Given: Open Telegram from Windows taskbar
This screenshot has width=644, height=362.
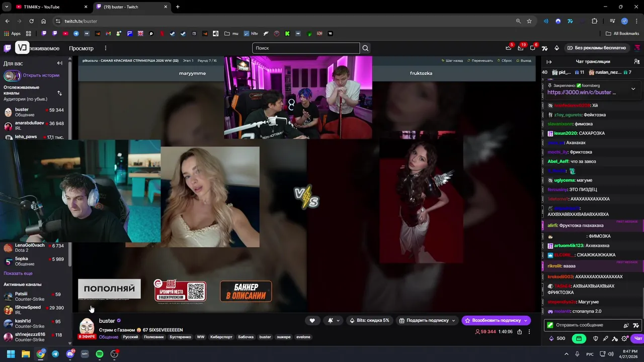Looking at the screenshot, I should coord(55,354).
